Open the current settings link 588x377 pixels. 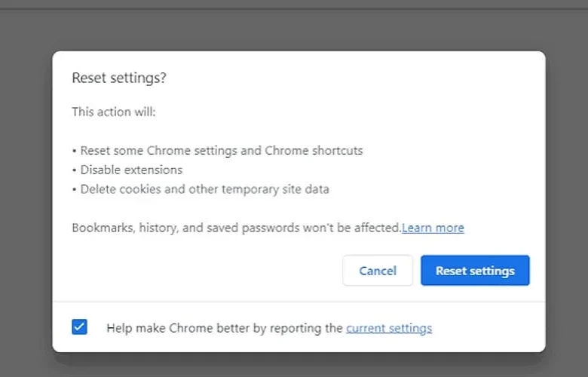pyautogui.click(x=389, y=328)
